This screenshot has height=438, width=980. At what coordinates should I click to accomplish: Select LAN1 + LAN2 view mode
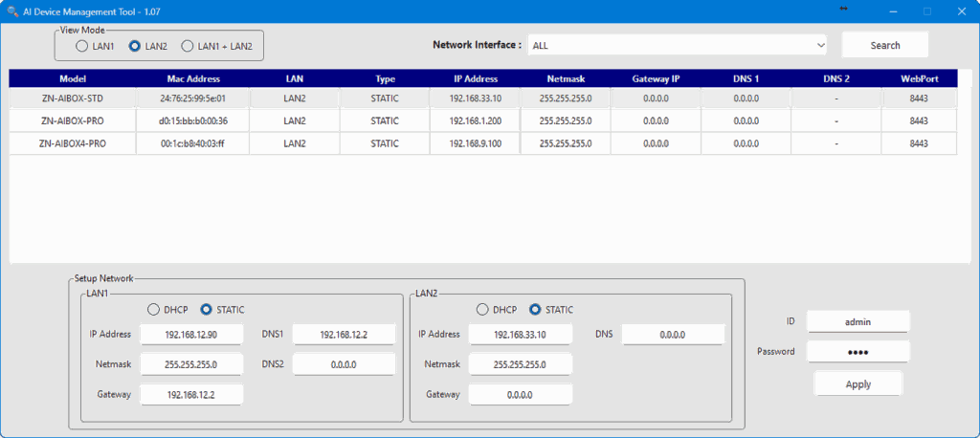188,46
